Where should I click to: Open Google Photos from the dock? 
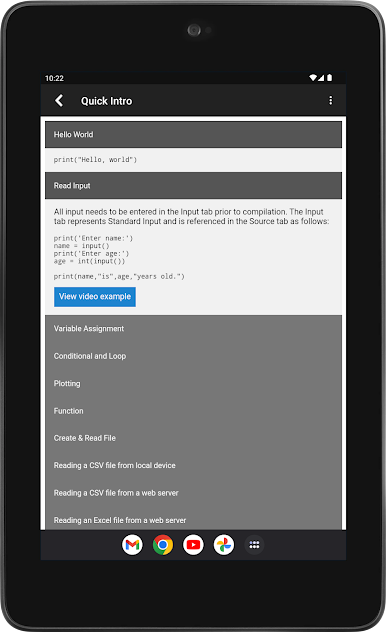(x=224, y=545)
